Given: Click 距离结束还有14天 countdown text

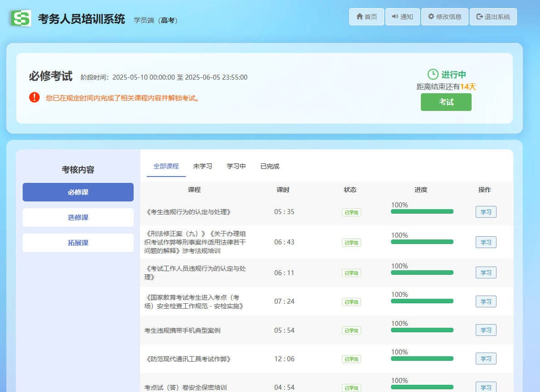Looking at the screenshot, I should [x=446, y=87].
